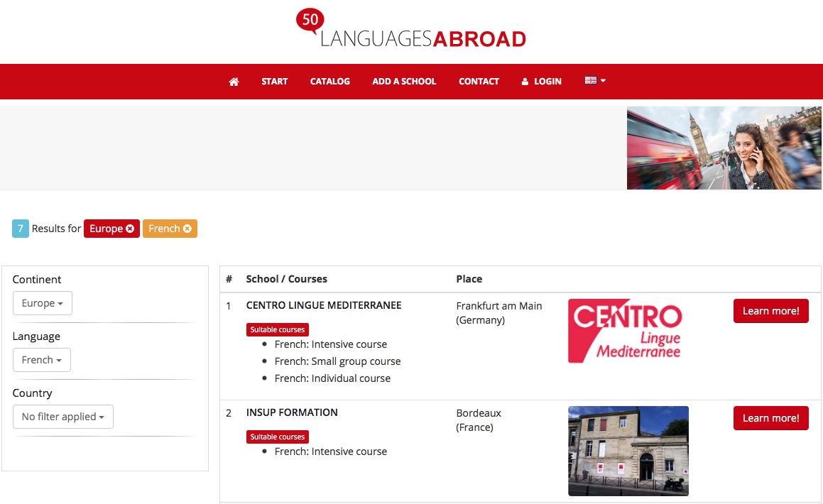Click the Suitable courses badge under INSUP FORMATION

[277, 437]
